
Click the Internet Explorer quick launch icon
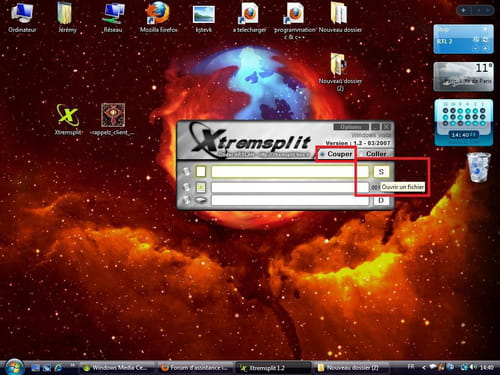point(58,368)
